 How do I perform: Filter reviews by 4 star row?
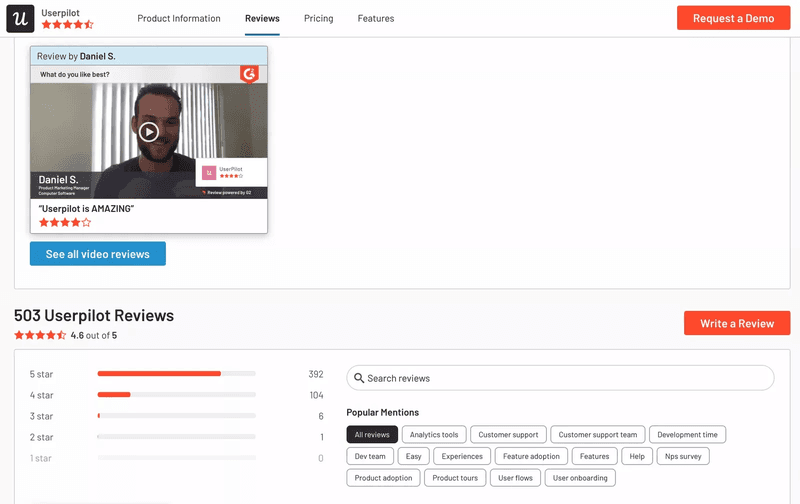pyautogui.click(x=176, y=395)
